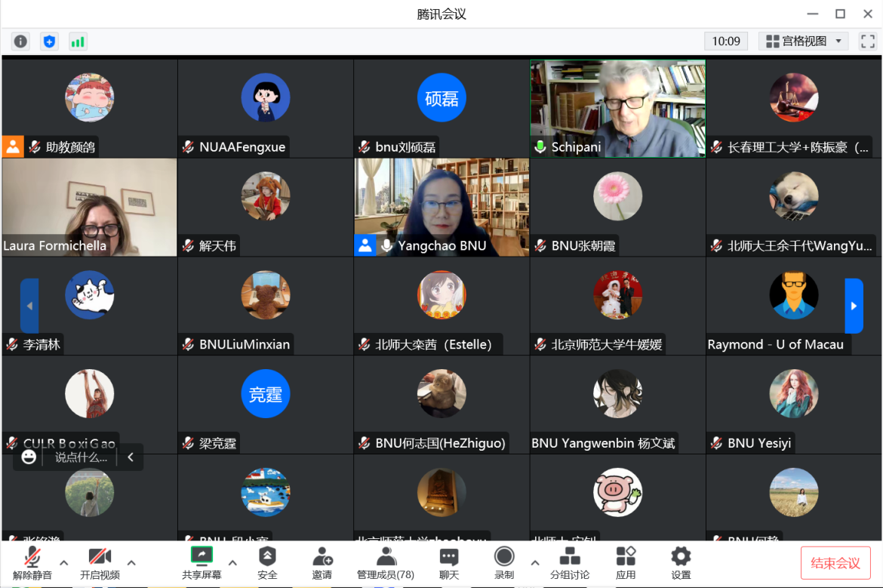
Task: Open 设置 settings gear
Action: pos(681,563)
